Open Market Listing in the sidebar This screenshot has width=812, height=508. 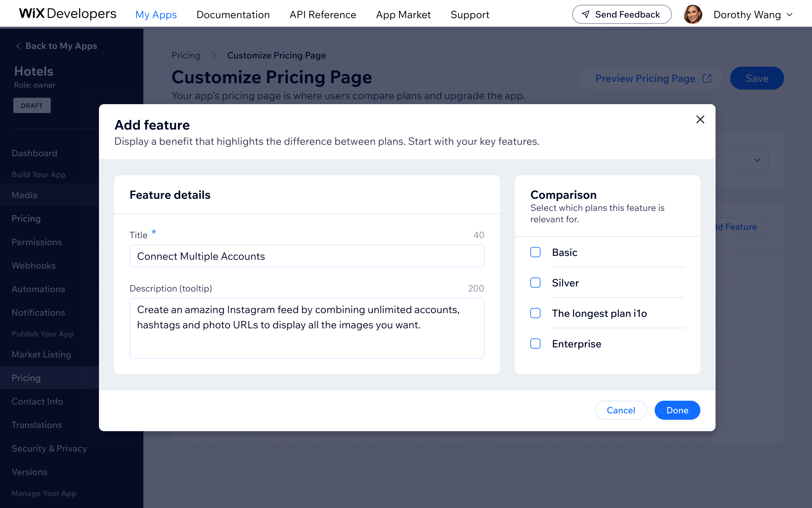(41, 354)
